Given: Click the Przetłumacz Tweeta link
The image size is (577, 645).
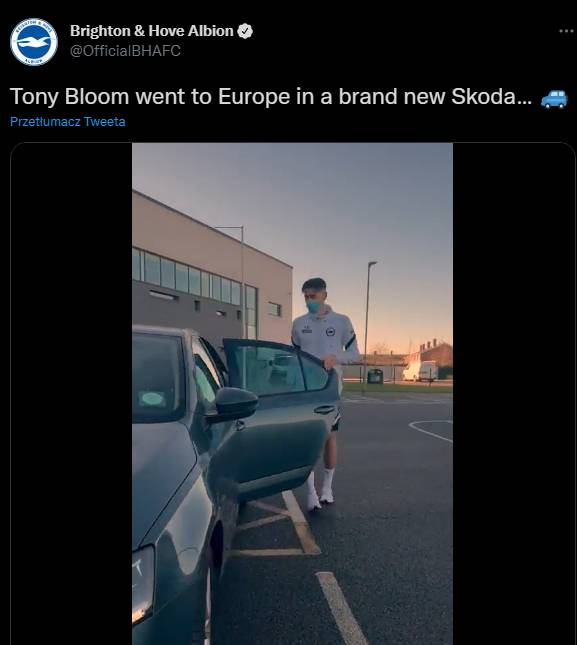Looking at the screenshot, I should click(x=67, y=122).
